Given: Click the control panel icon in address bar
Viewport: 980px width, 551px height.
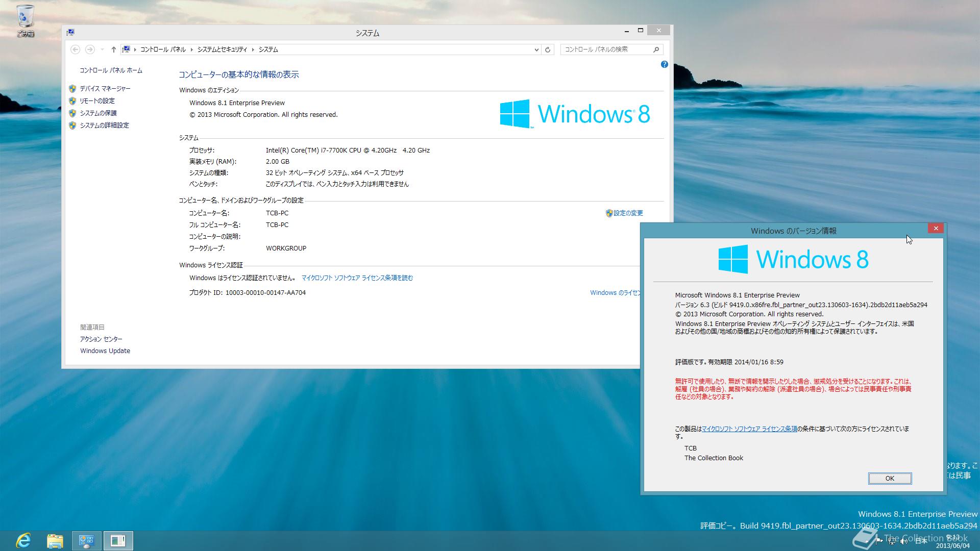Looking at the screenshot, I should (x=126, y=49).
